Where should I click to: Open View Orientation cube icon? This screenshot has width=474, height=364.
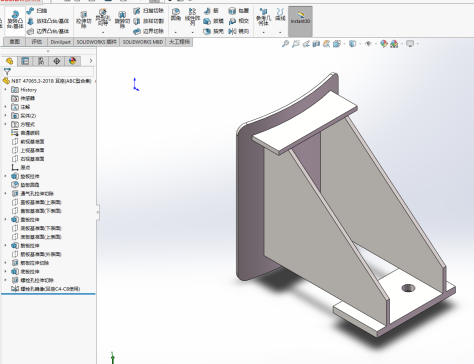[337, 44]
